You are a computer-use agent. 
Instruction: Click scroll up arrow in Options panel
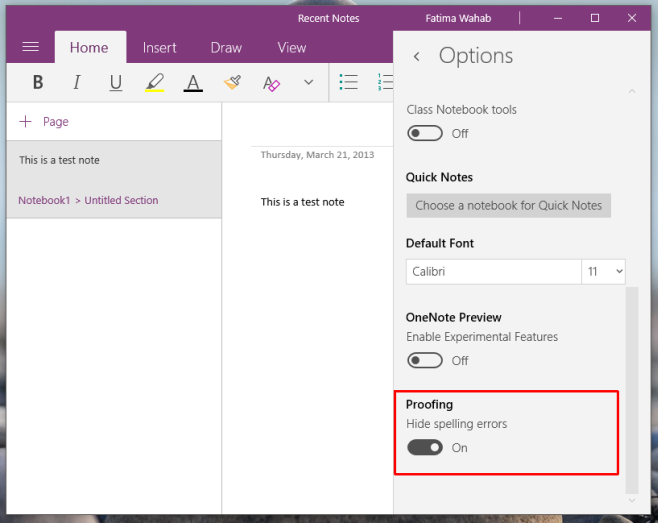click(632, 91)
